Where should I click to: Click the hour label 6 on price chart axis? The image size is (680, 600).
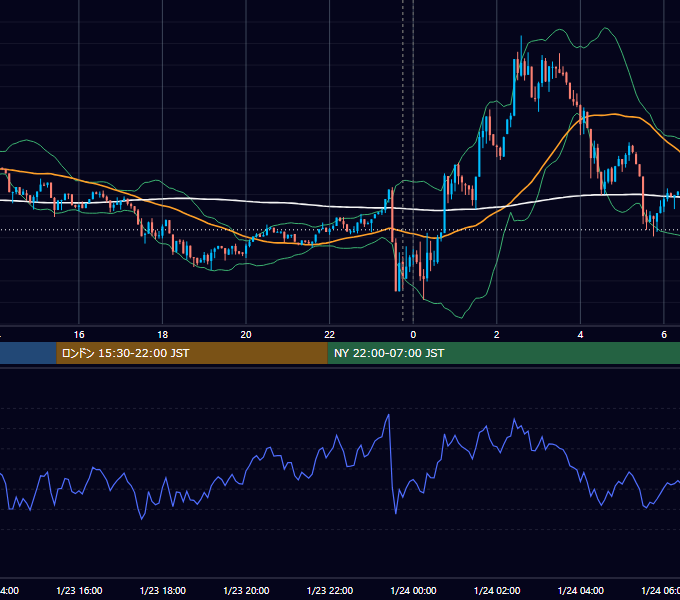point(664,335)
